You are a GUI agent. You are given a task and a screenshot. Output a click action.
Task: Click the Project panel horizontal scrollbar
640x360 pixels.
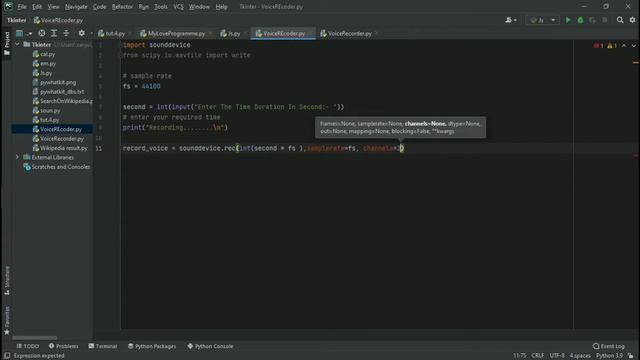tap(34, 338)
